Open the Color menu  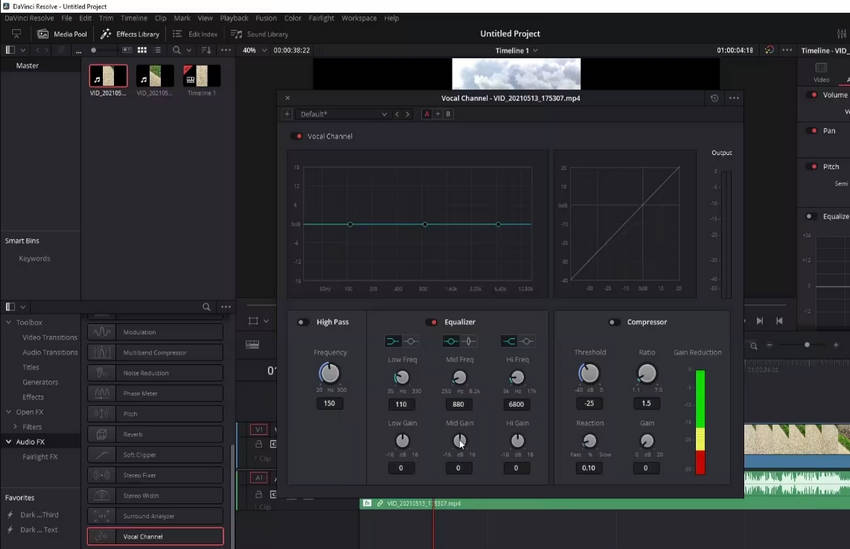(x=293, y=18)
